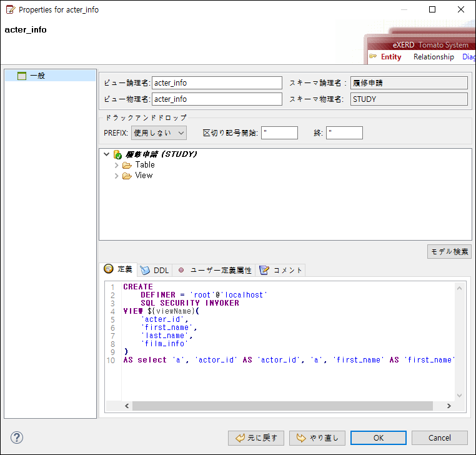Click the View folder icon
This screenshot has height=455, width=476.
[127, 176]
